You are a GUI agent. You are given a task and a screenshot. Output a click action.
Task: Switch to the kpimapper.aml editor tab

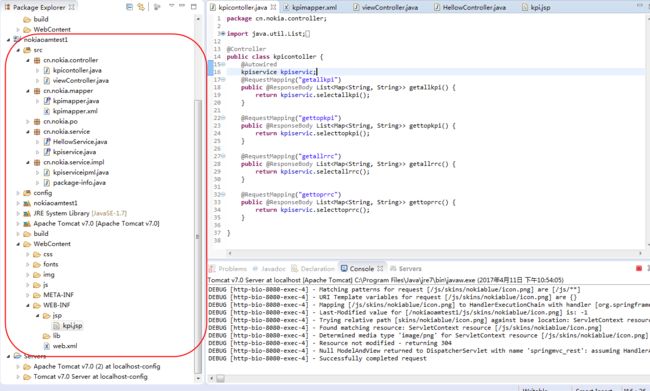point(310,7)
